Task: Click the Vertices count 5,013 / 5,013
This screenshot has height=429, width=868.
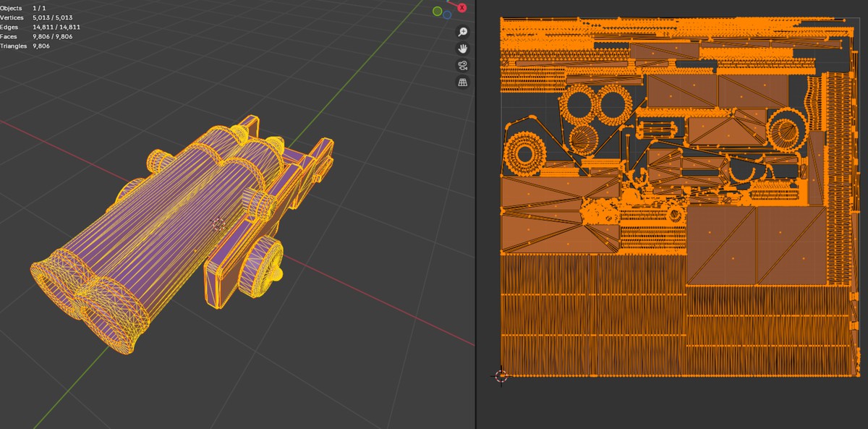Action: 53,17
